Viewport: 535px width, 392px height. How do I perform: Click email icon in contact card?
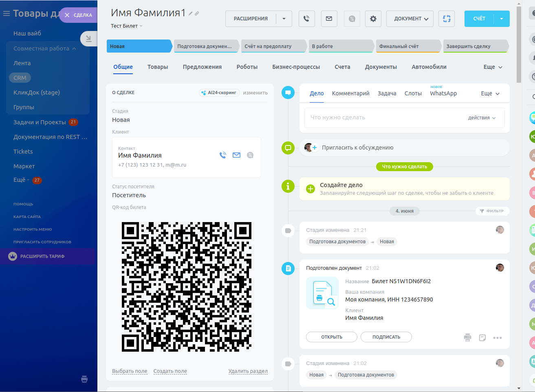[236, 155]
